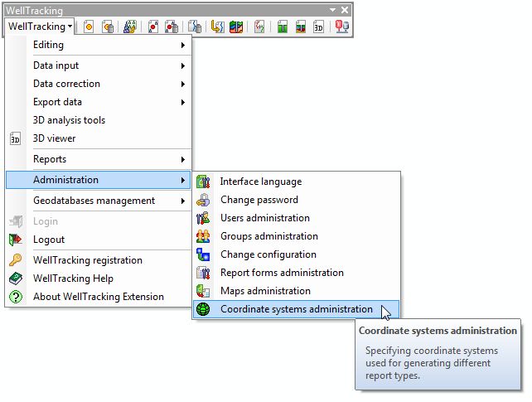Choose Report forms administration
The height and width of the screenshot is (402, 532).
[296, 273]
